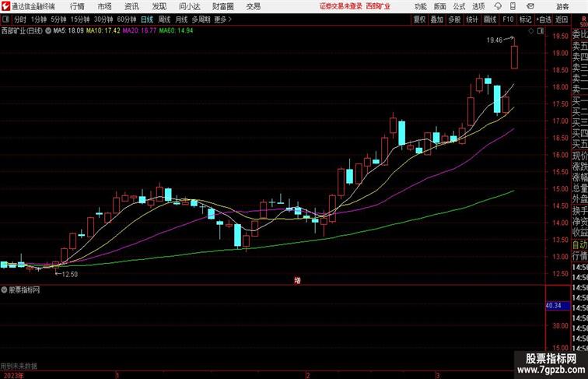Click the 画线 drawing tools button
The height and width of the screenshot is (379, 588).
pos(490,19)
